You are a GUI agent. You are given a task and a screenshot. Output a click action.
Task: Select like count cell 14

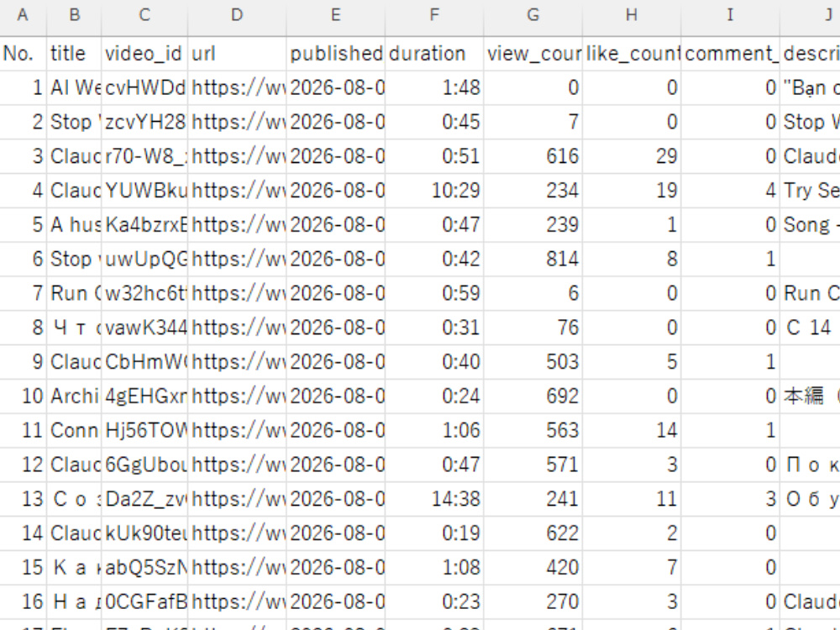(632, 430)
